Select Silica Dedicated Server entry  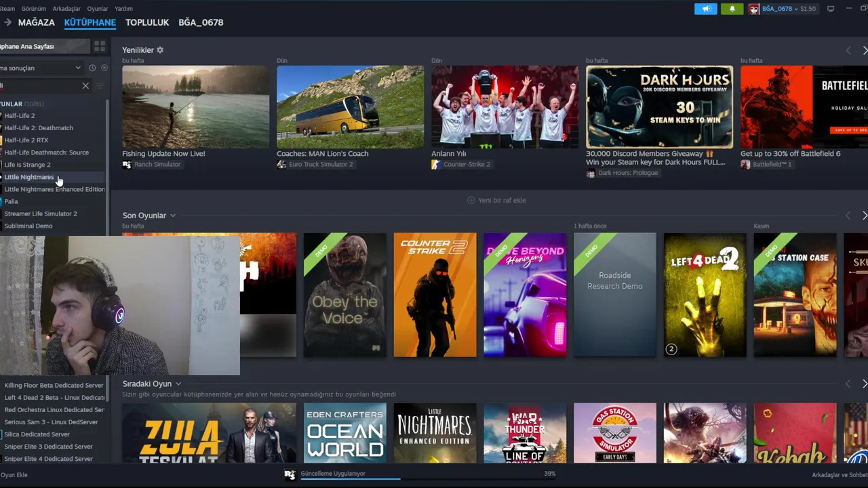pyautogui.click(x=37, y=434)
